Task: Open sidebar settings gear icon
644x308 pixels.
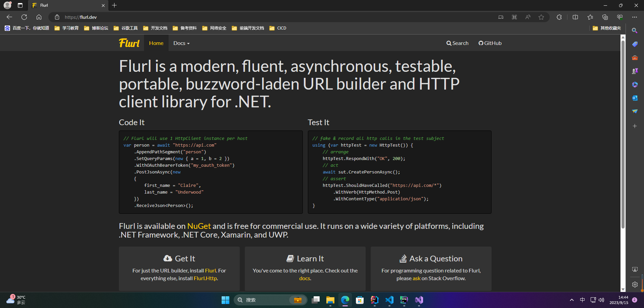Action: click(635, 285)
